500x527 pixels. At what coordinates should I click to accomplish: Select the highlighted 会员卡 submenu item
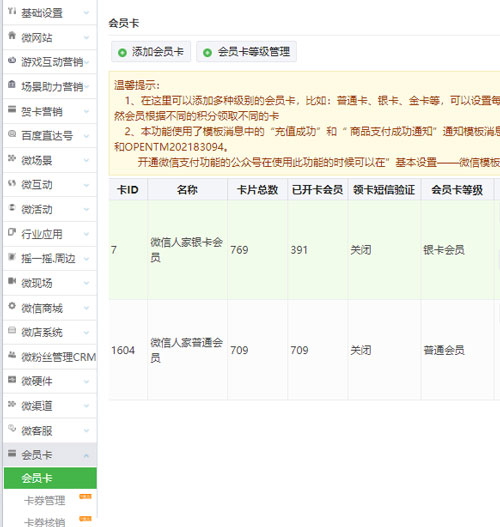(50, 478)
